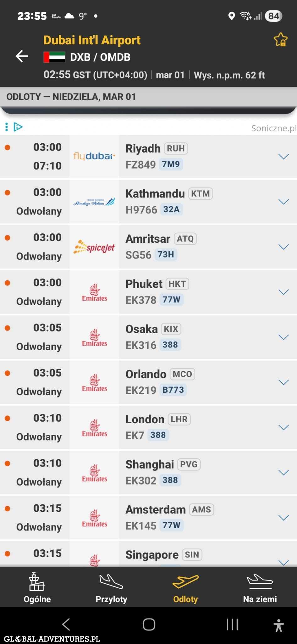Open ad options three-dot icon

pos(7,127)
